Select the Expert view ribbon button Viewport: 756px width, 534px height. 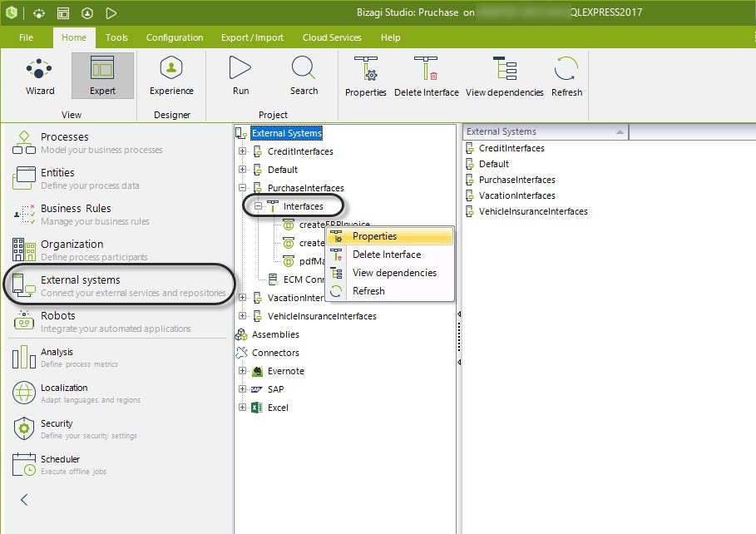102,77
